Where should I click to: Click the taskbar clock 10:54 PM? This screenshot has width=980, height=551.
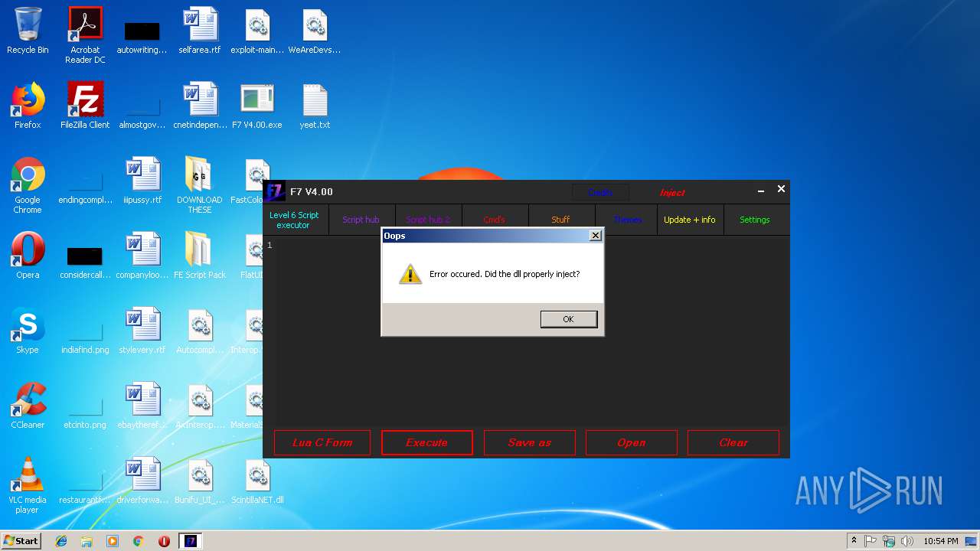point(940,541)
